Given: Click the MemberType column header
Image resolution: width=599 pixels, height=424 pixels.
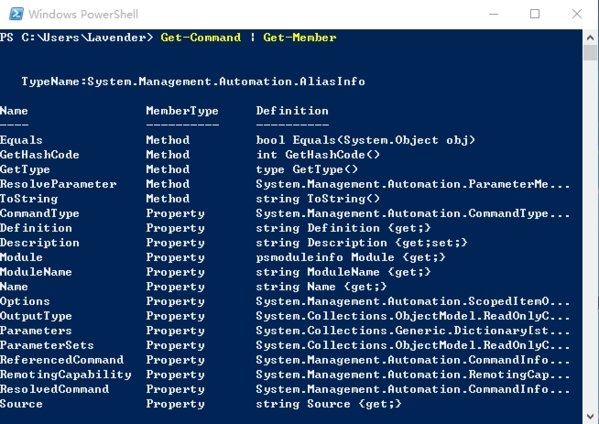Looking at the screenshot, I should point(182,111).
